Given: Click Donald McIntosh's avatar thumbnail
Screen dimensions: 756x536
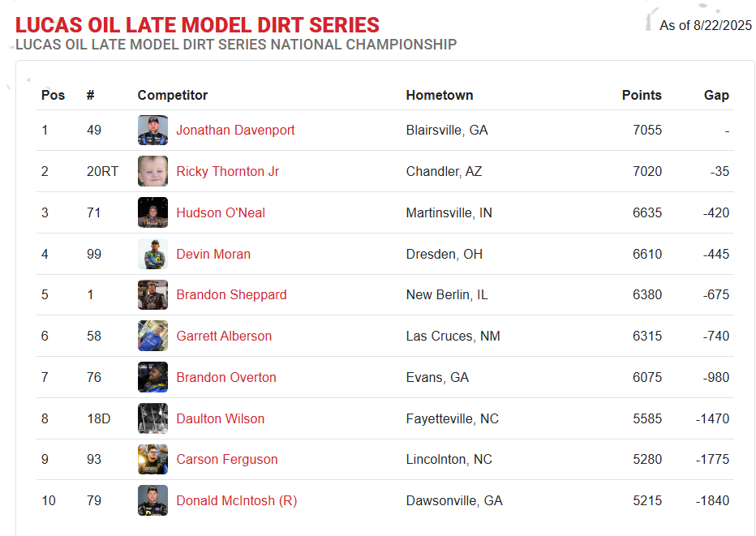Looking at the screenshot, I should pos(152,500).
